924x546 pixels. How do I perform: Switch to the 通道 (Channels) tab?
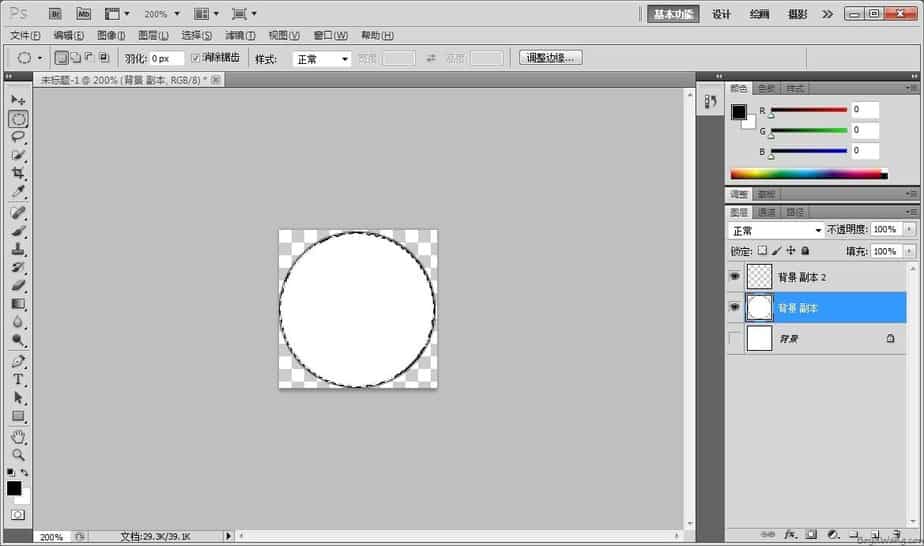[x=766, y=212]
